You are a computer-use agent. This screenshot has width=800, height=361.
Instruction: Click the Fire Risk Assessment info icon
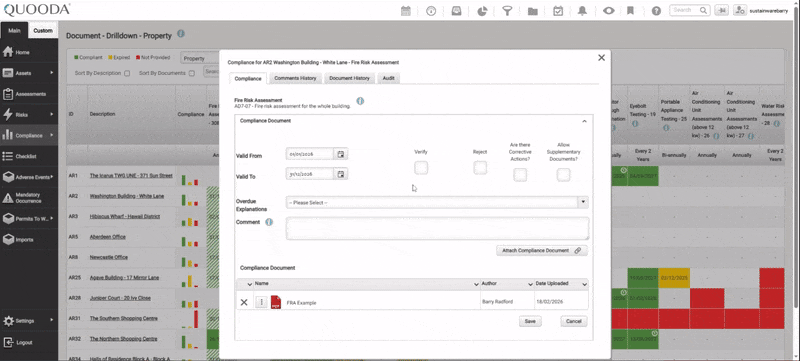pos(360,101)
